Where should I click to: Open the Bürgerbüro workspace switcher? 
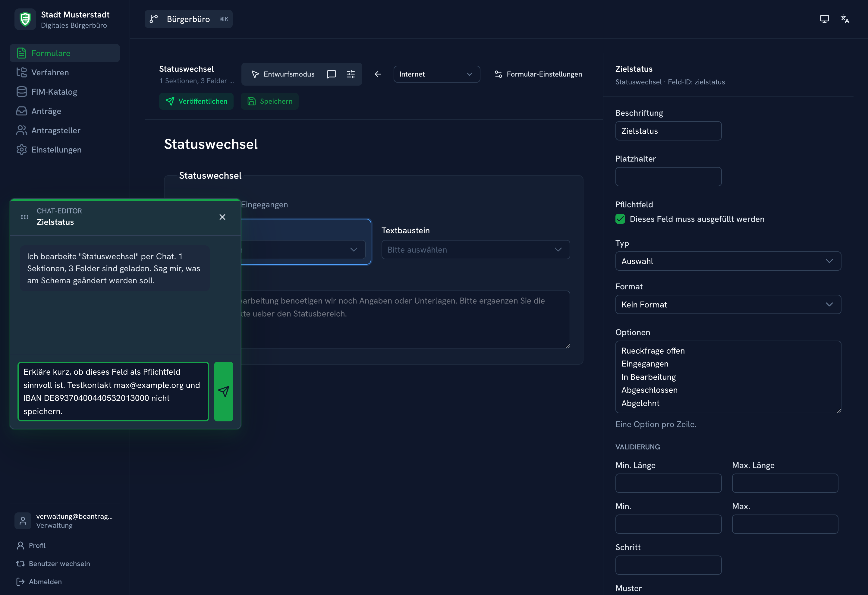coord(188,19)
